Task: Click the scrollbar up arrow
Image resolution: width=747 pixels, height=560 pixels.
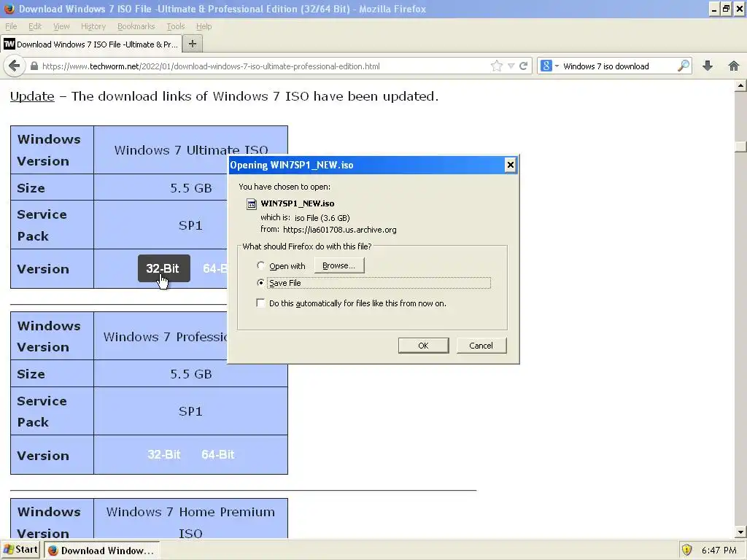Action: point(740,86)
